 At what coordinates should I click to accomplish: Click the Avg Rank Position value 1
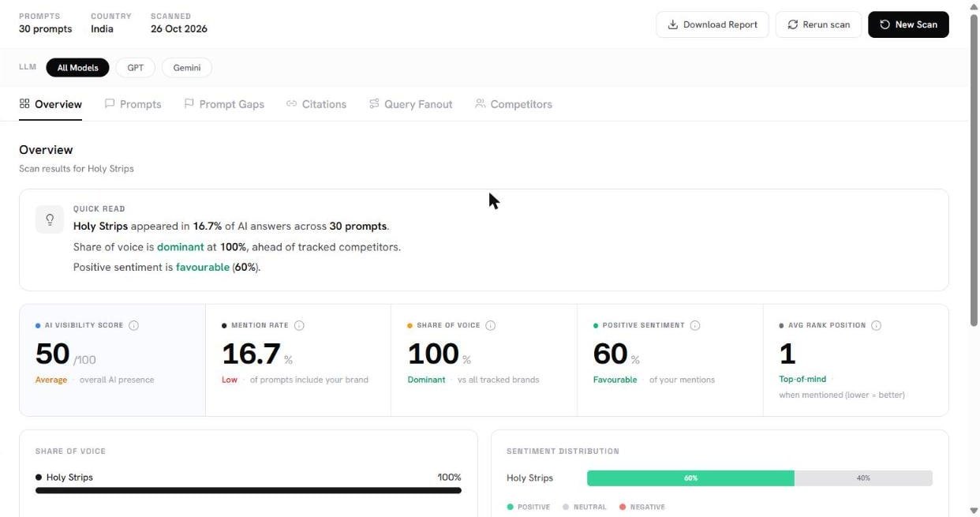coord(787,354)
